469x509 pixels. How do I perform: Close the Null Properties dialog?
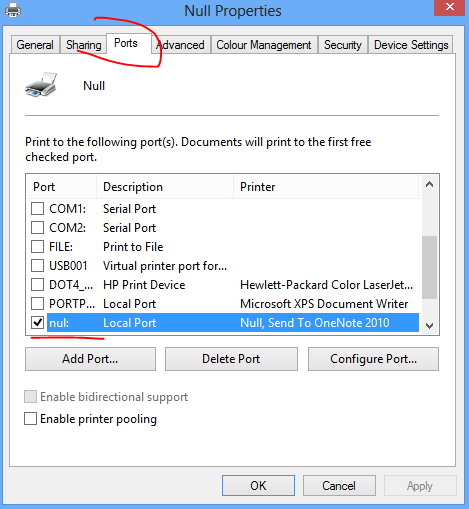tap(449, 7)
